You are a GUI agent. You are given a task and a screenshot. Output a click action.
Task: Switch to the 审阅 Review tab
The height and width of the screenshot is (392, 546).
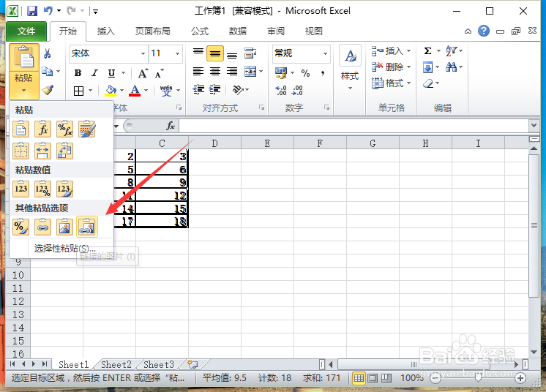click(x=276, y=31)
